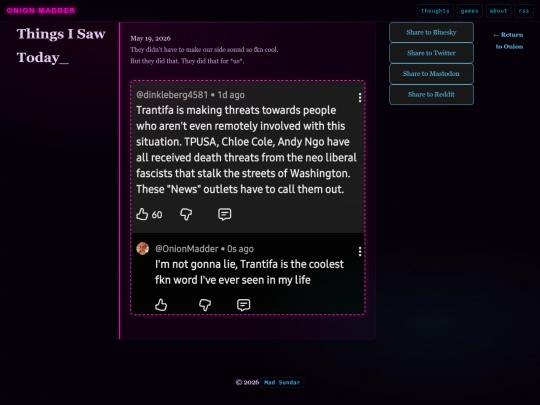Follow the Return to Onion link
The width and height of the screenshot is (540, 405).
(x=508, y=41)
